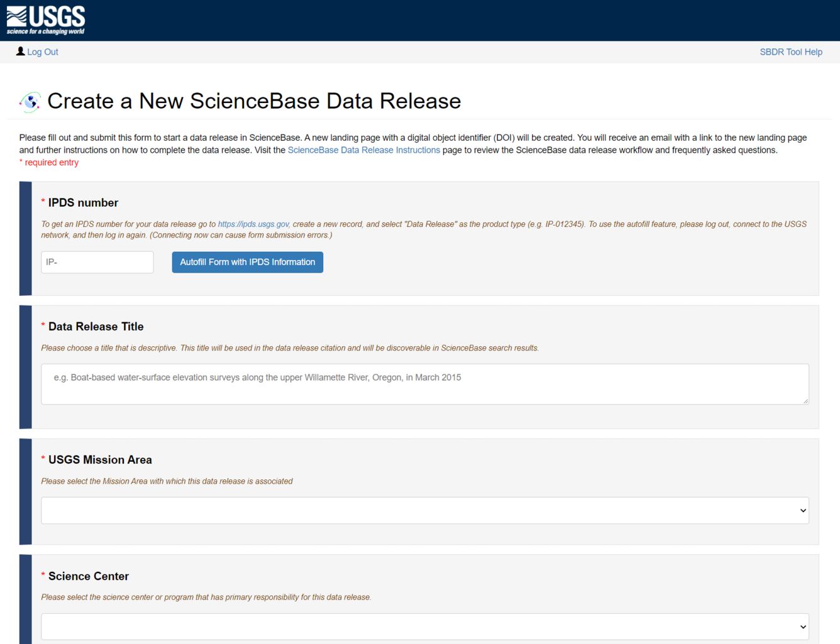Image resolution: width=840 pixels, height=644 pixels.
Task: Click the hint 'Please select the Mission Area with which...'
Action: coord(167,481)
